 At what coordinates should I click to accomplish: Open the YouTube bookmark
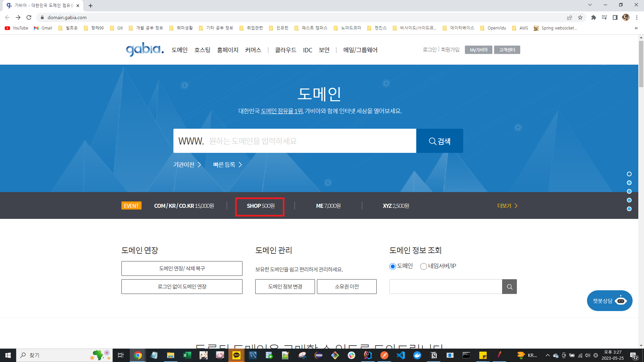click(x=16, y=28)
